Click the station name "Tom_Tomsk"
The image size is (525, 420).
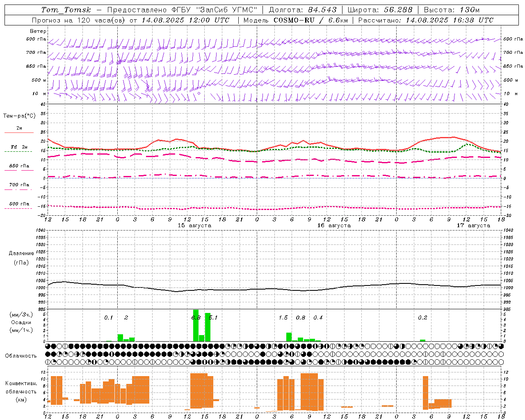click(66, 10)
